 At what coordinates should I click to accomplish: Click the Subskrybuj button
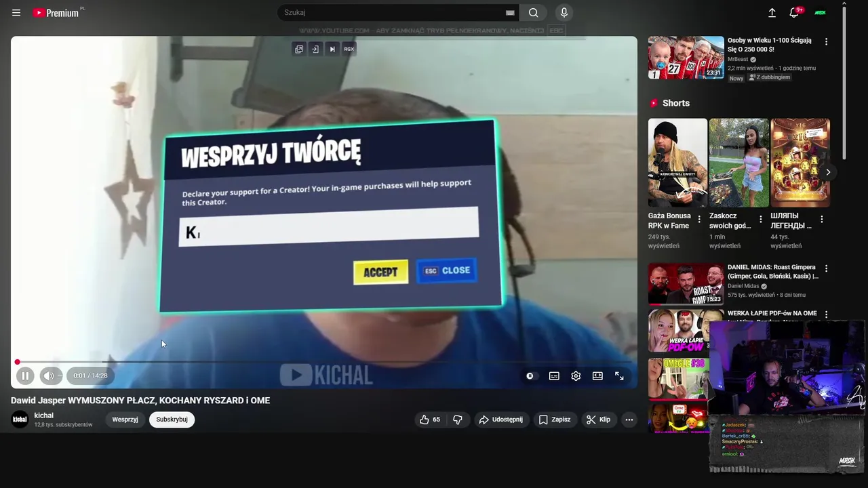click(x=172, y=420)
